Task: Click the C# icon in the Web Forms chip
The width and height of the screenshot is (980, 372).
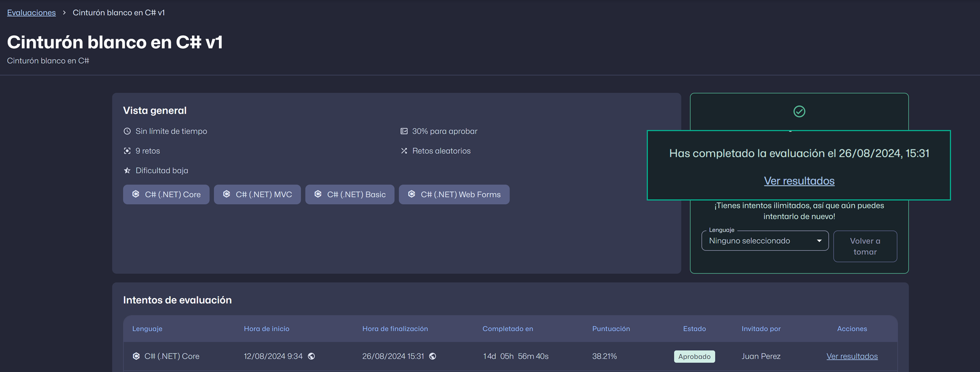Action: (412, 194)
